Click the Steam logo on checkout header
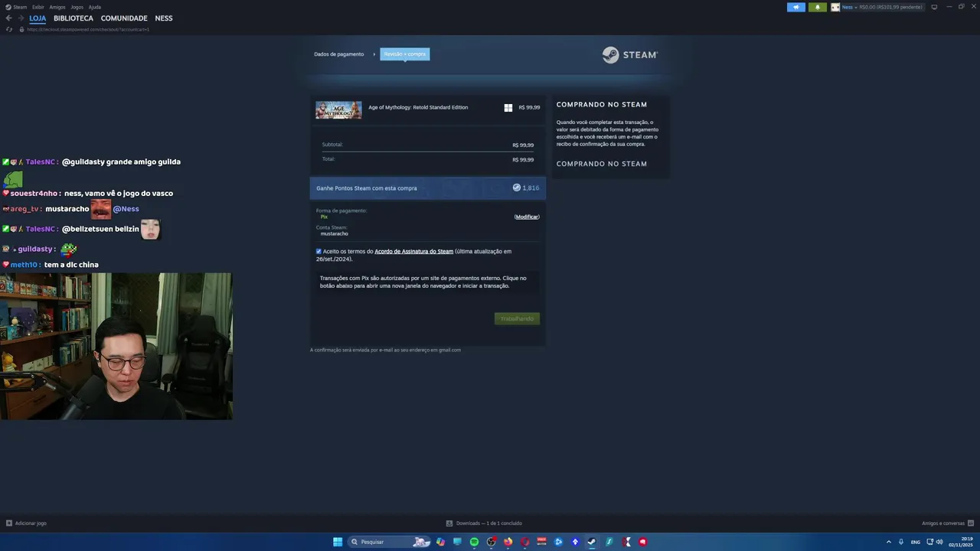This screenshot has height=551, width=980. coord(629,55)
